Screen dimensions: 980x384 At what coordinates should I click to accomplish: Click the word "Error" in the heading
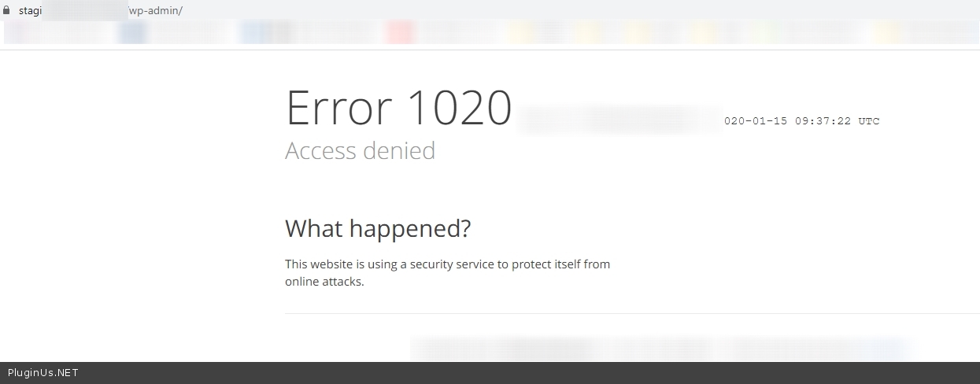click(339, 108)
